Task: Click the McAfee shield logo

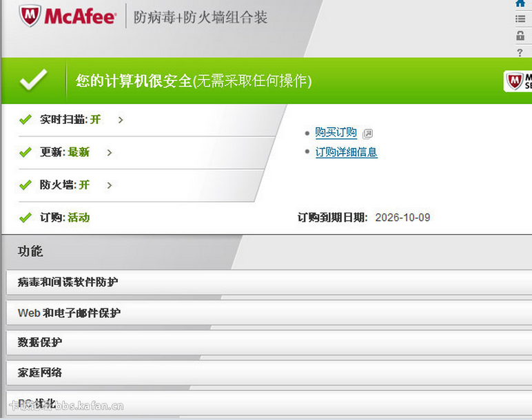Action: [29, 14]
